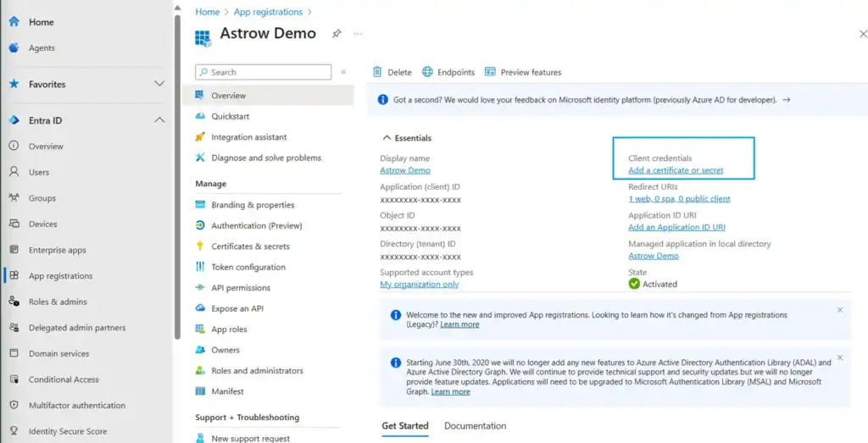Click the resource menu Search field
Screen dimensions: 868x443
coord(264,72)
